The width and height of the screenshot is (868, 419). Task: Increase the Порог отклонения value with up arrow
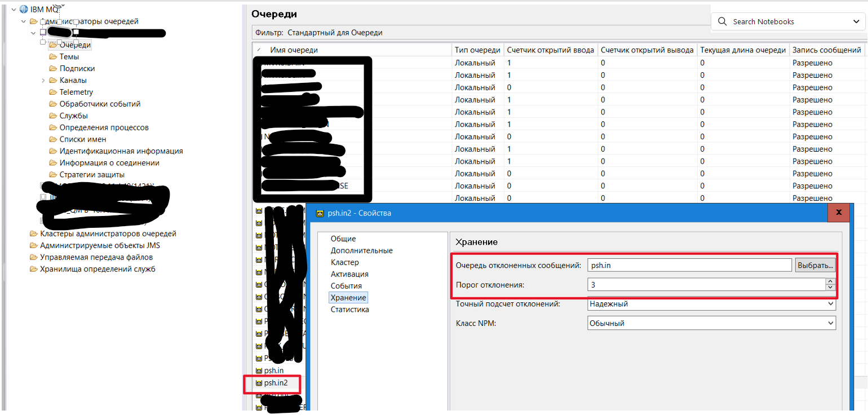(x=829, y=282)
